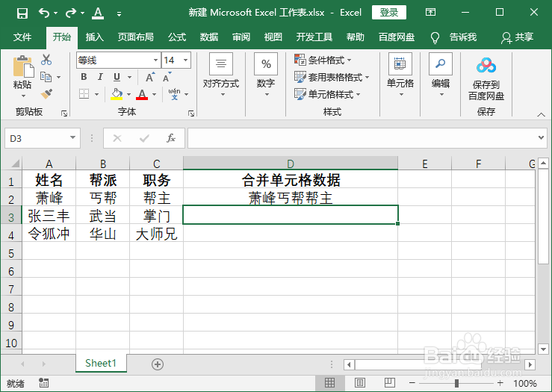Toggle Italic formatting

(100, 77)
